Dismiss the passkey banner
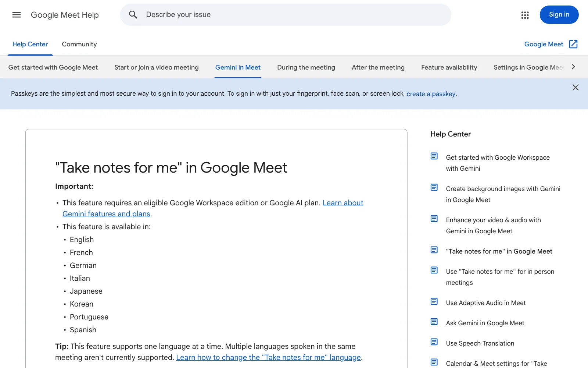This screenshot has width=588, height=368. (x=576, y=87)
